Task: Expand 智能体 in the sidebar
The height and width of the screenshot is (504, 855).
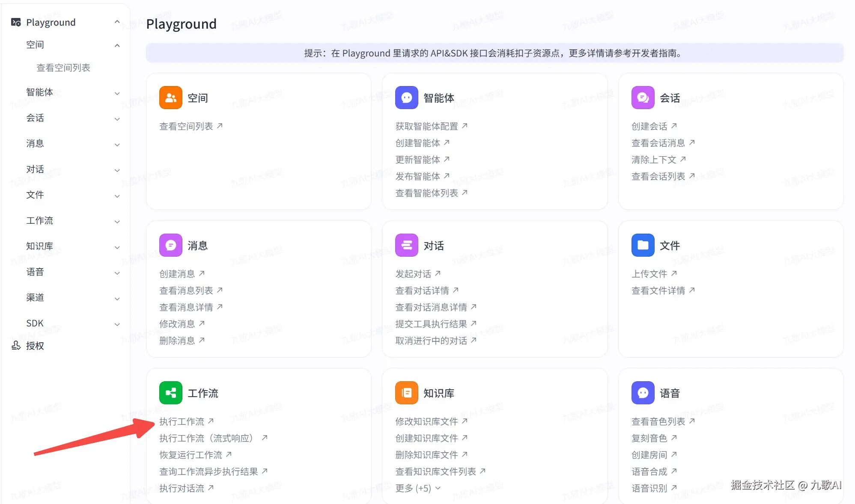Action: coord(117,93)
